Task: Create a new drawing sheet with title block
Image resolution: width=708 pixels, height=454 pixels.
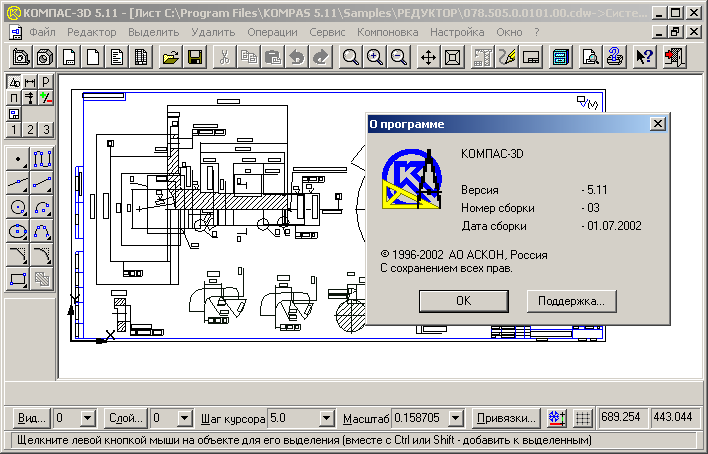Action: point(69,57)
